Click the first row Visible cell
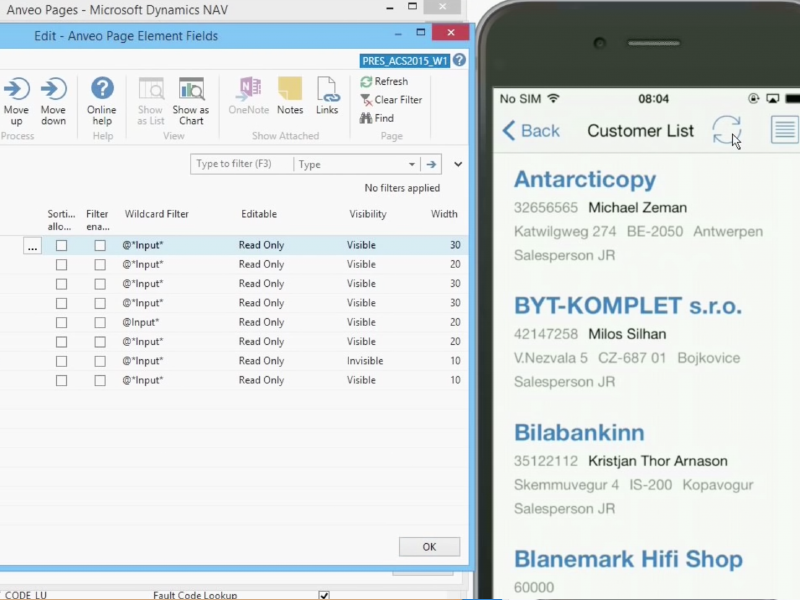 click(361, 245)
